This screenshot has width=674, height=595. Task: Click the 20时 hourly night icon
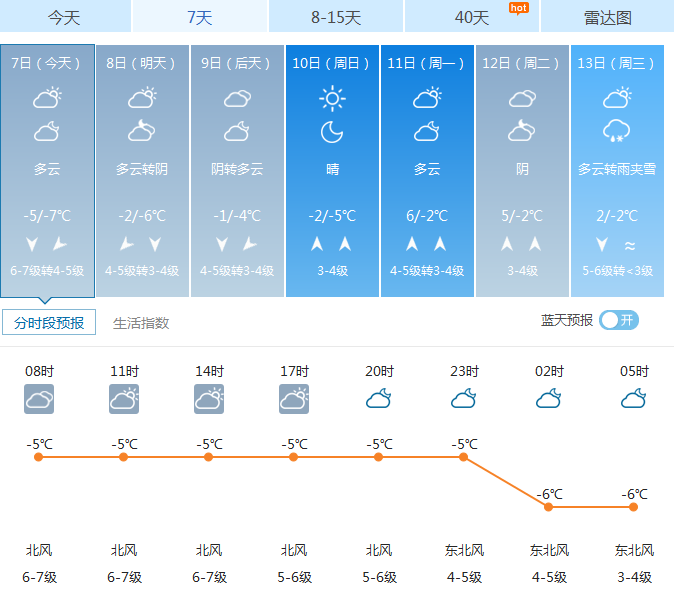[379, 399]
